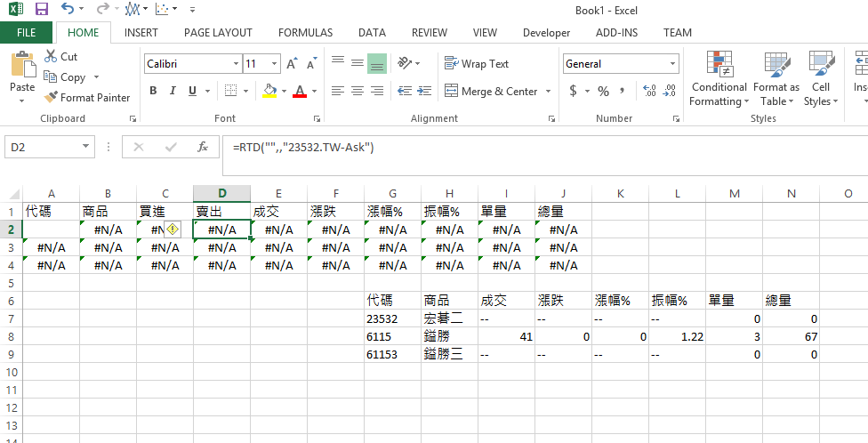This screenshot has height=443, width=868.
Task: Align text left in the cell
Action: pos(338,91)
